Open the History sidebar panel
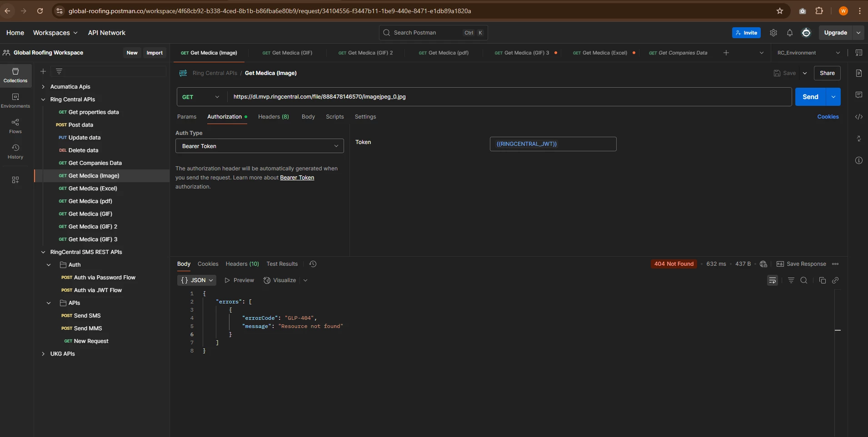The width and height of the screenshot is (868, 437). (x=15, y=151)
